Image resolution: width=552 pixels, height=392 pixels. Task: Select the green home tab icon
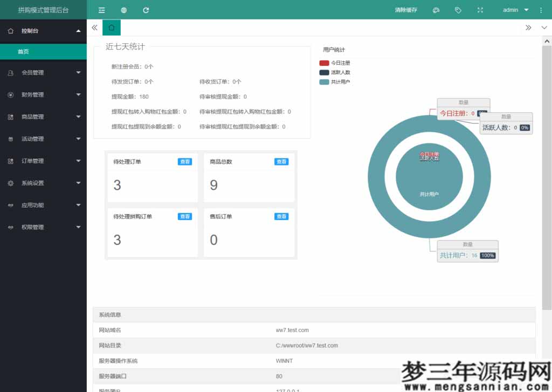111,26
